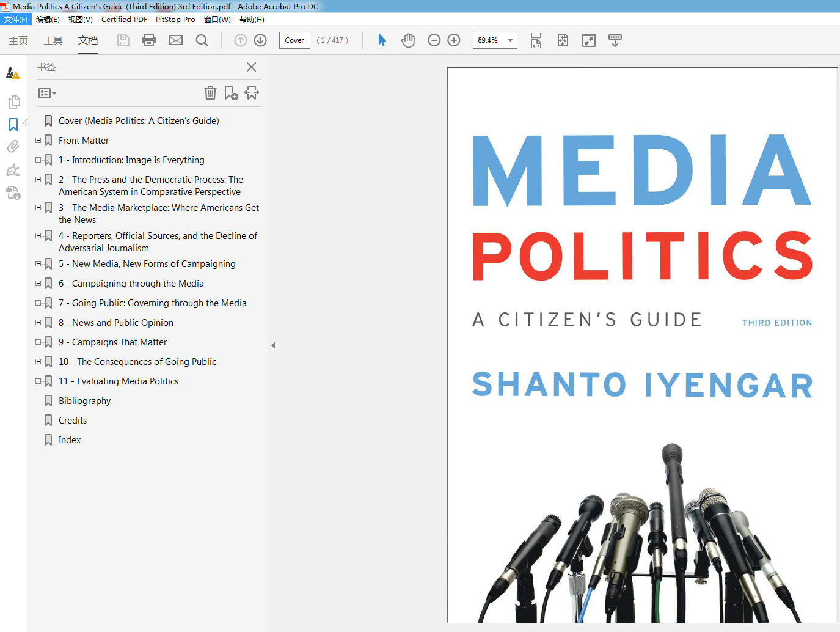Expand chapter 10 Consequences of Going Public
Viewport: 840px width, 632px height.
coord(38,362)
